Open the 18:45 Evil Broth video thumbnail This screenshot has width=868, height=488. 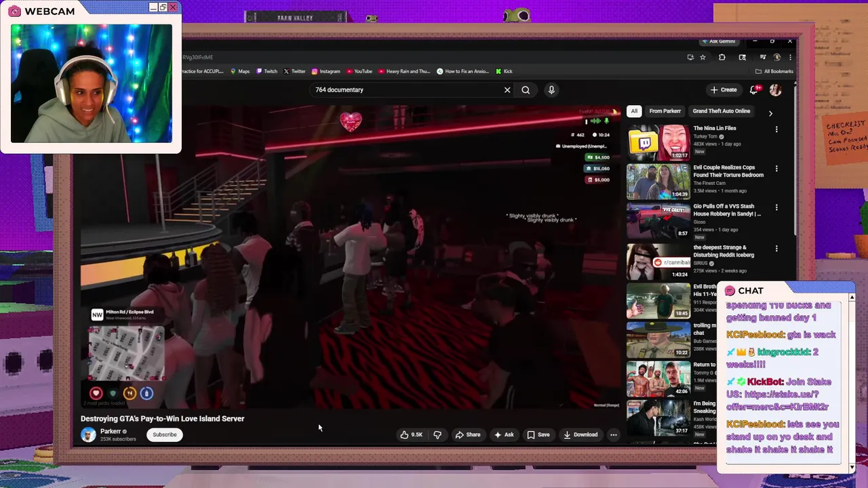click(658, 300)
